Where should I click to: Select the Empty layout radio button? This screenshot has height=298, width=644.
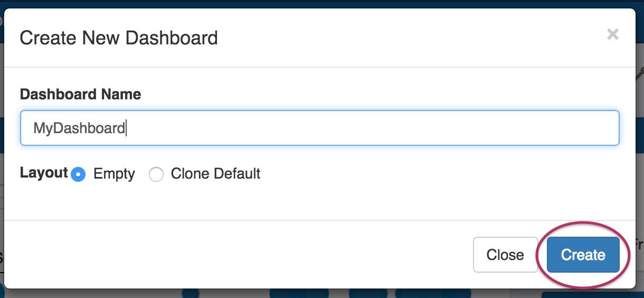click(78, 174)
